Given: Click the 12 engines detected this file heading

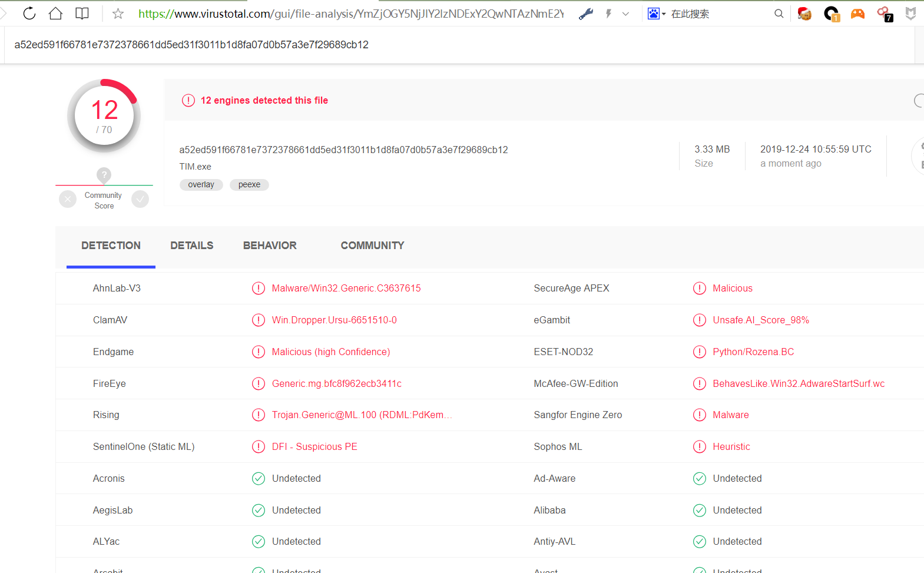Looking at the screenshot, I should 264,101.
